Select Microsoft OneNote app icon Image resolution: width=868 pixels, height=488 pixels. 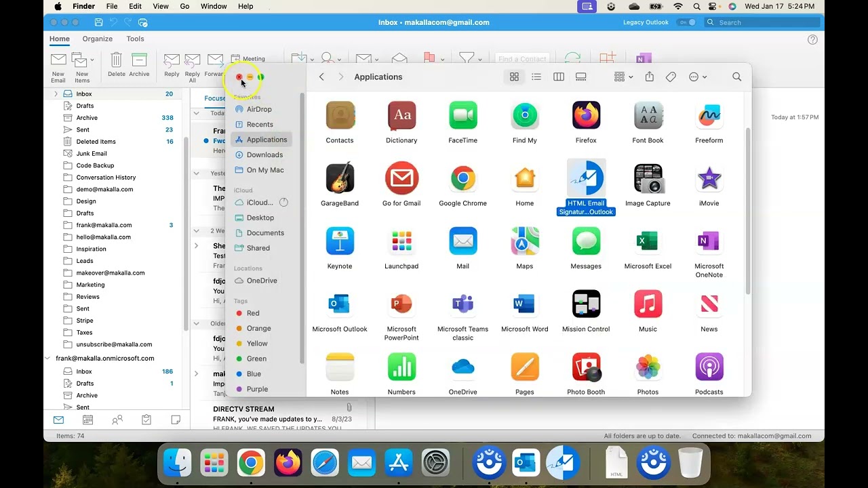[x=709, y=241]
